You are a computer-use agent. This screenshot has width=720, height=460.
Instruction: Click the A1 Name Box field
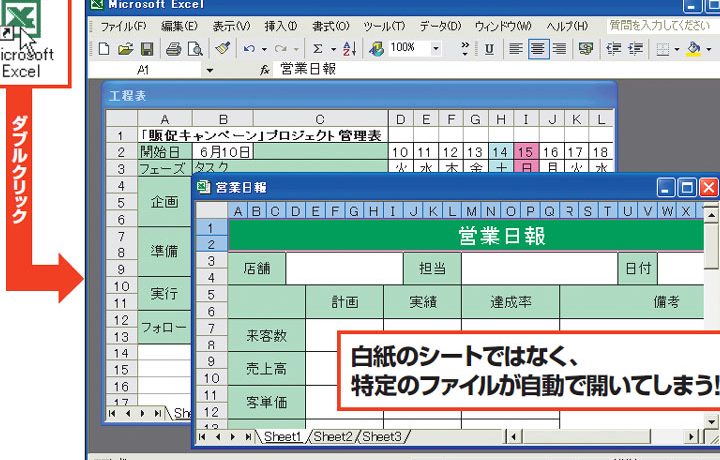click(x=144, y=70)
